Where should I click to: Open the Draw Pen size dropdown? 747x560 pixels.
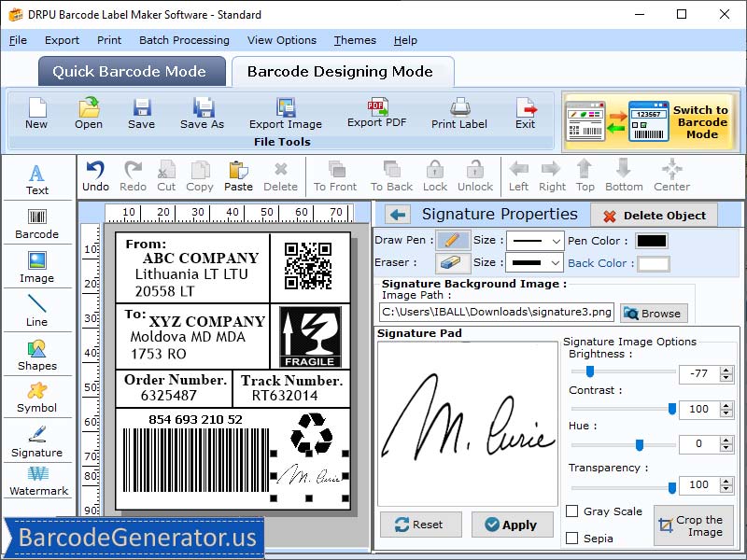pyautogui.click(x=533, y=240)
